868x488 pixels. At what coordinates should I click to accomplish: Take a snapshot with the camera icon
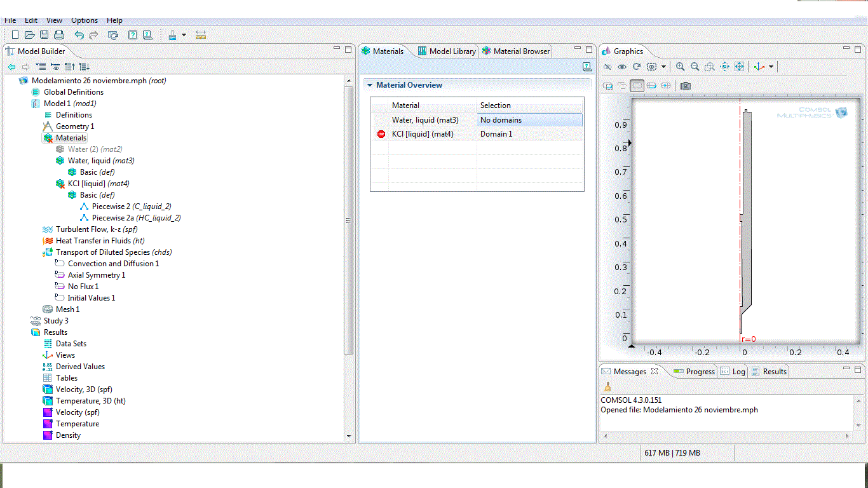pyautogui.click(x=685, y=86)
